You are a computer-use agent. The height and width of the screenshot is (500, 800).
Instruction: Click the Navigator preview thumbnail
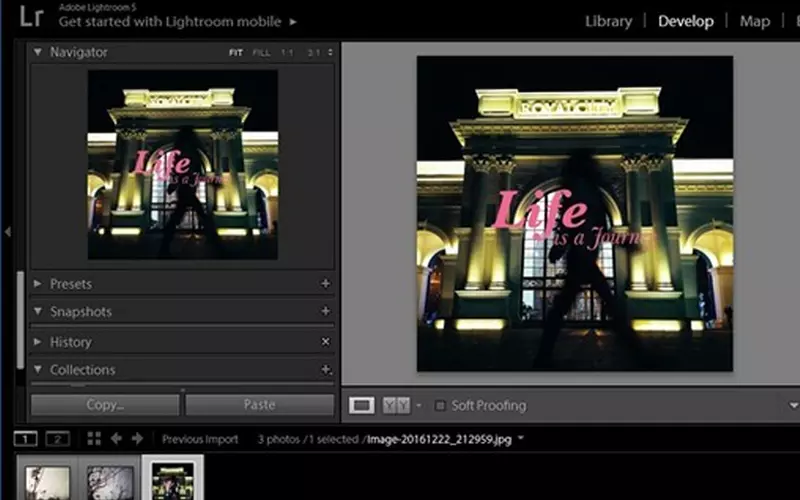(183, 164)
